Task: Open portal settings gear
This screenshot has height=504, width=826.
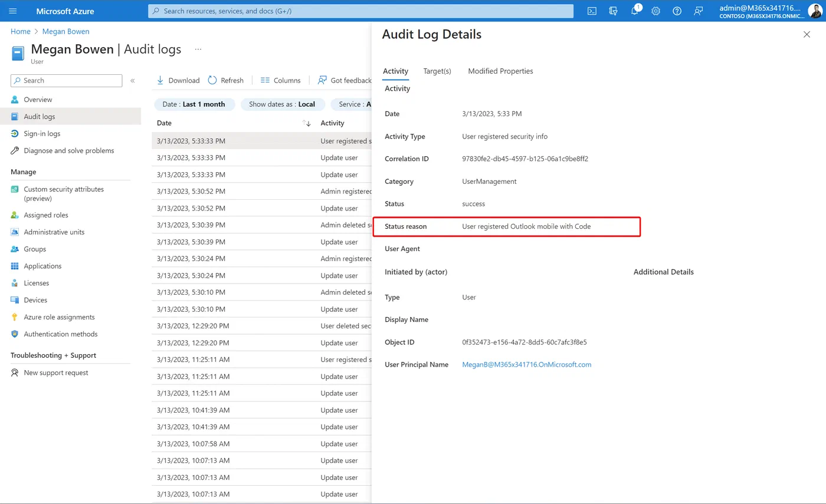Action: point(655,11)
